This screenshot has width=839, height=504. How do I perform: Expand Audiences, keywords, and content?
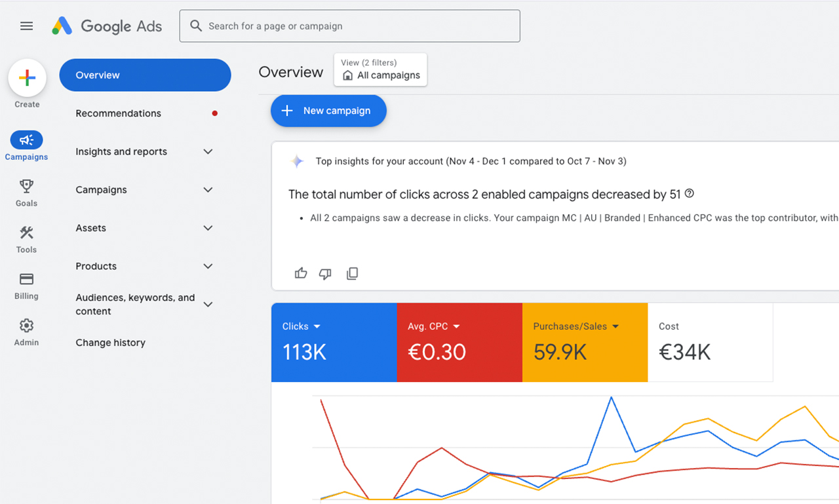pos(208,304)
